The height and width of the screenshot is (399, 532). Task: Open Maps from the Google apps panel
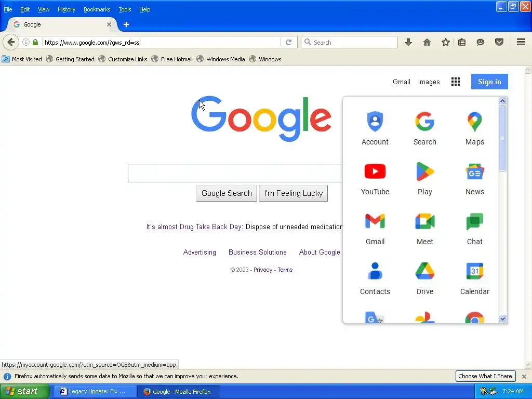point(475,128)
